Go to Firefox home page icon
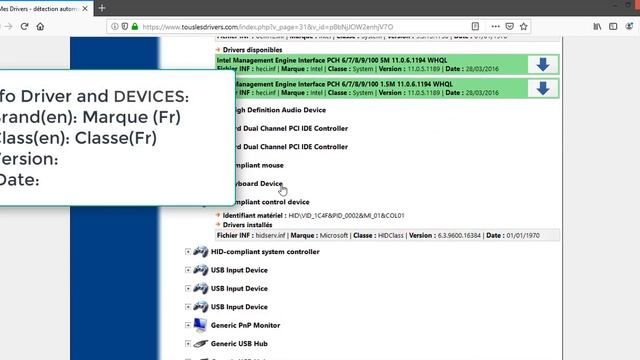Viewport: 640px width, 360px height. coord(40,27)
